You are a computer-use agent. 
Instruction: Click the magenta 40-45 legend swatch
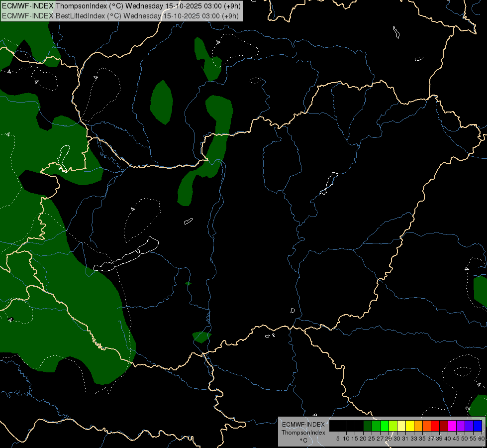pos(452,426)
